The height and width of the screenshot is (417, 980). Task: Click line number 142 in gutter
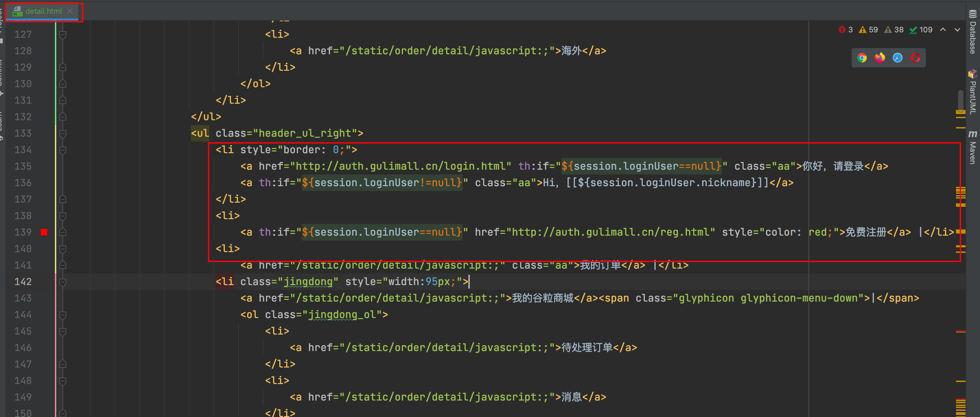point(23,282)
